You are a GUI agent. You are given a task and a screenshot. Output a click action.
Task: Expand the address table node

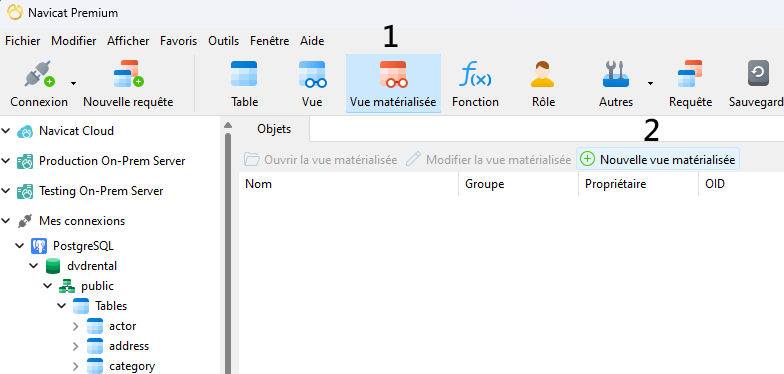coord(76,346)
